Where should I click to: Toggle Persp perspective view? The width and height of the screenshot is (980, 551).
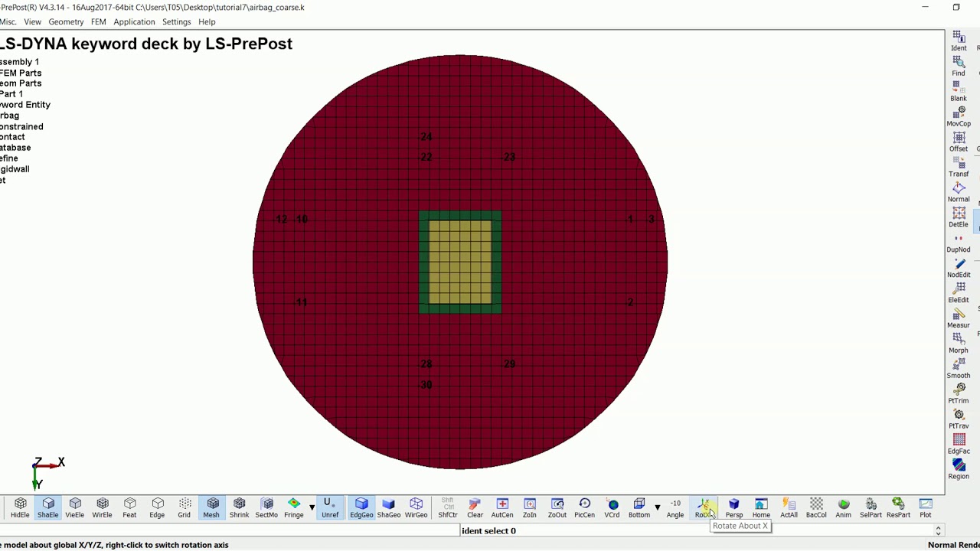click(733, 507)
